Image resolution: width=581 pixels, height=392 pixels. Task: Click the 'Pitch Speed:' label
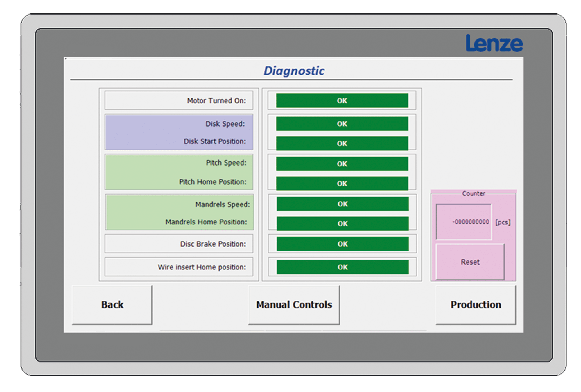point(226,163)
